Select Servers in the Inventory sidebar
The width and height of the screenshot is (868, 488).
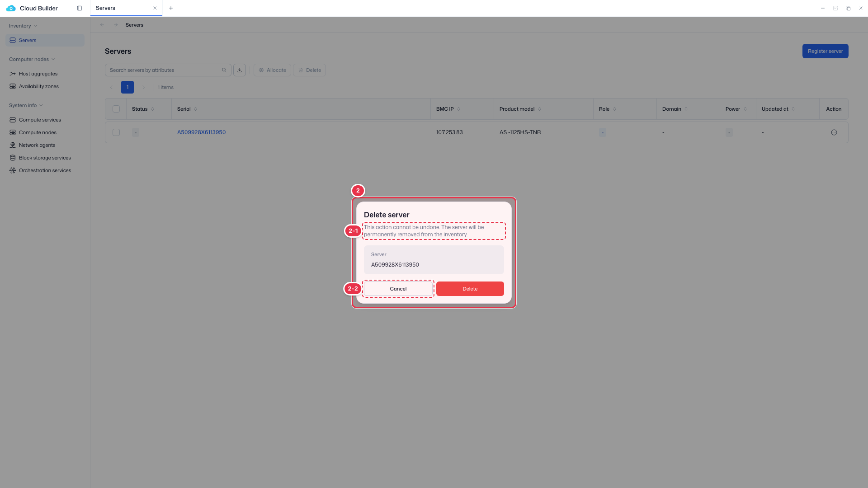45,40
